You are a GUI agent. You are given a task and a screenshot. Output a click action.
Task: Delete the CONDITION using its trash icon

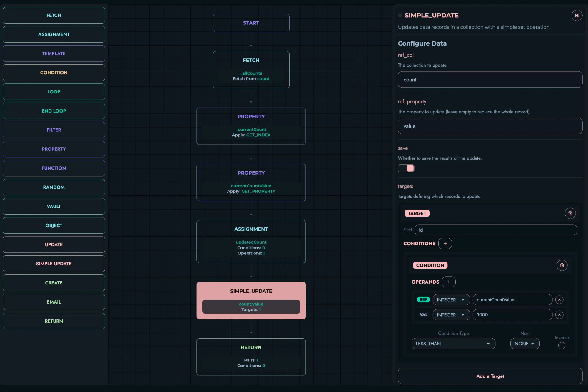click(562, 265)
